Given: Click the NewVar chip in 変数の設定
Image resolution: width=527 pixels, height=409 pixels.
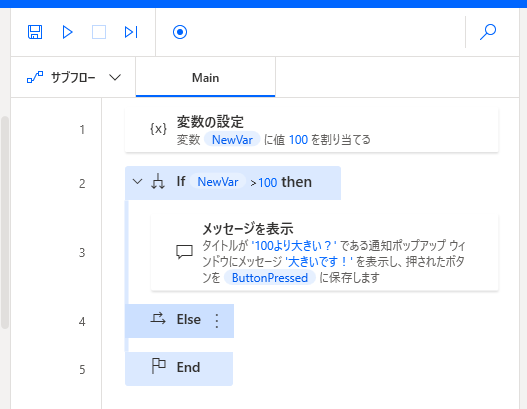Looking at the screenshot, I should (232, 139).
